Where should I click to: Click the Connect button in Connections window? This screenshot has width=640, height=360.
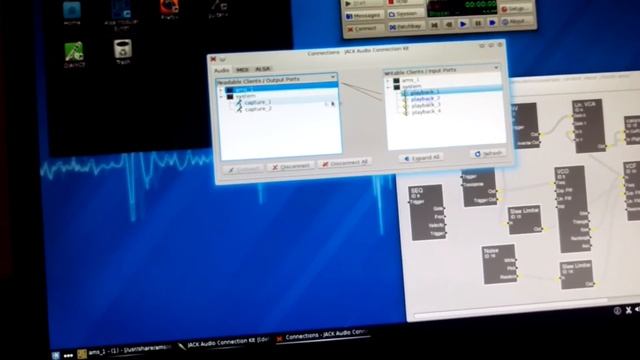pyautogui.click(x=244, y=169)
